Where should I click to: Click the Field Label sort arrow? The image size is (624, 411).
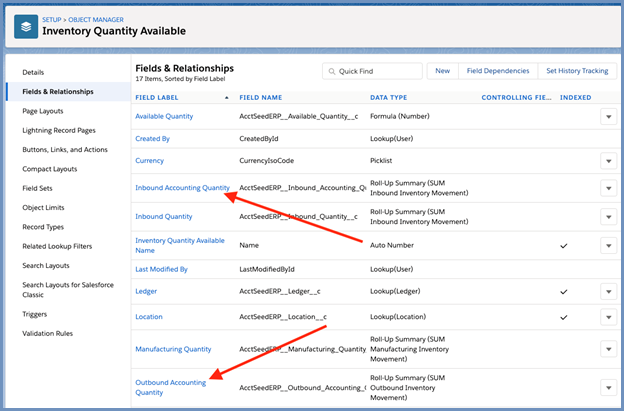pos(227,97)
